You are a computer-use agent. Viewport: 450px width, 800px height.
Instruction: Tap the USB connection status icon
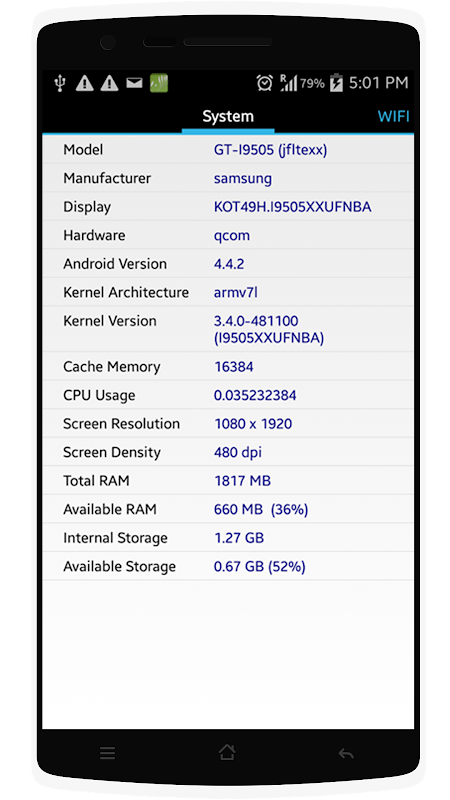(60, 83)
